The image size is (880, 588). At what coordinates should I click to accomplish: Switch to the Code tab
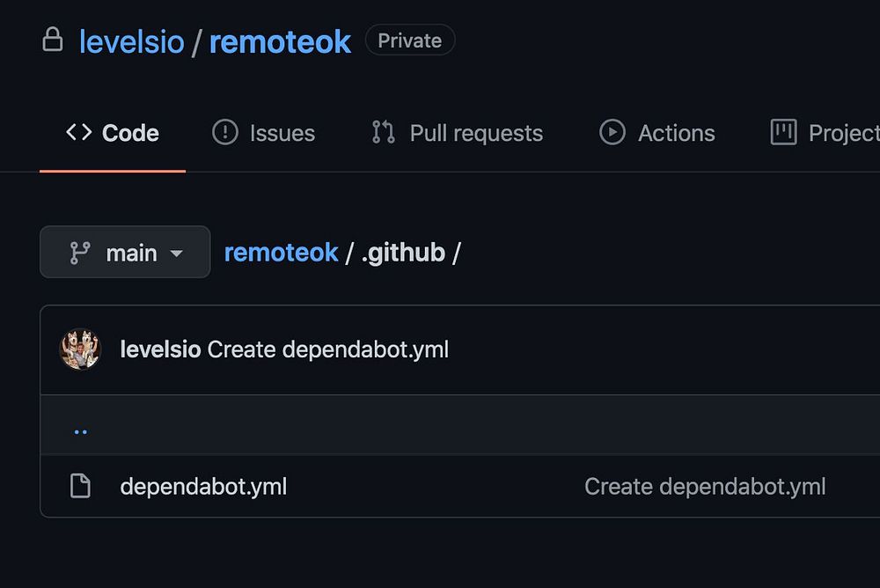click(113, 133)
